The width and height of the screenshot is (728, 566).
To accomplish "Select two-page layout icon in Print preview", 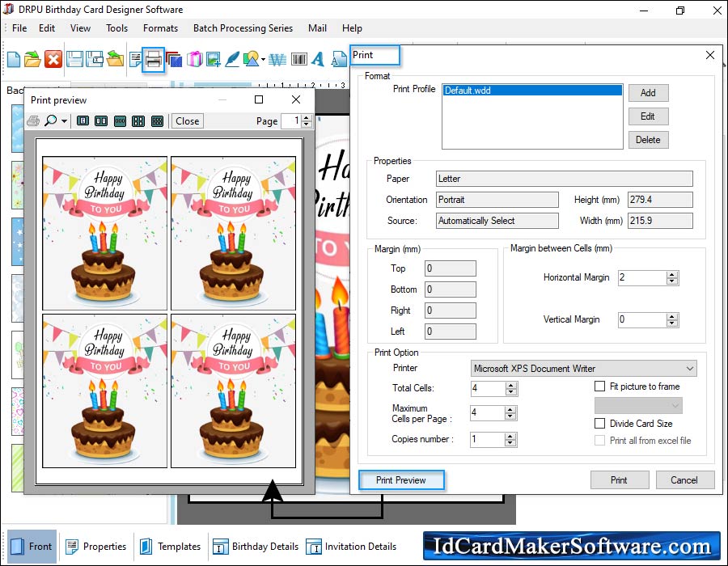I will click(x=101, y=121).
